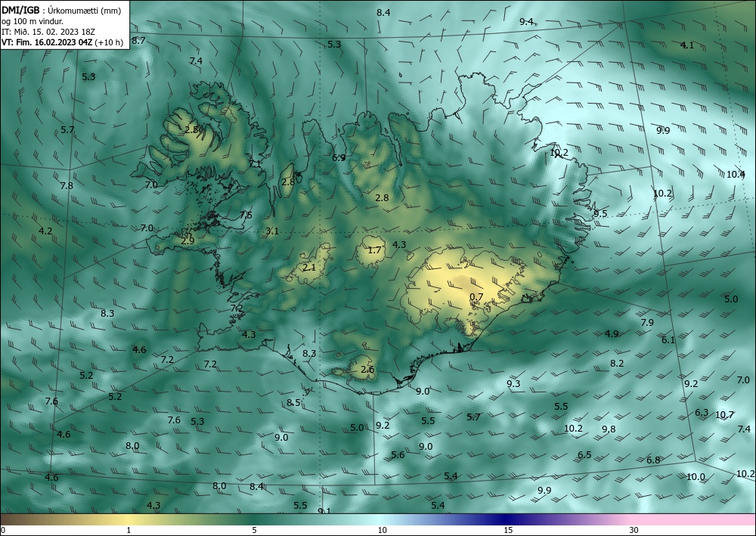The image size is (756, 536).
Task: Click the 'og 100 m vindur.' legend line
Action: click(x=33, y=21)
